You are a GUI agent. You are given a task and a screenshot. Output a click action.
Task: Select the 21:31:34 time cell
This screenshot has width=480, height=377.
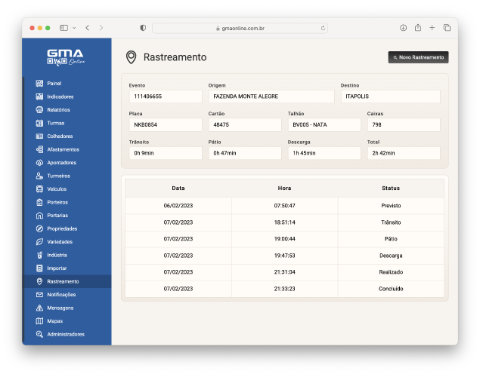click(284, 272)
